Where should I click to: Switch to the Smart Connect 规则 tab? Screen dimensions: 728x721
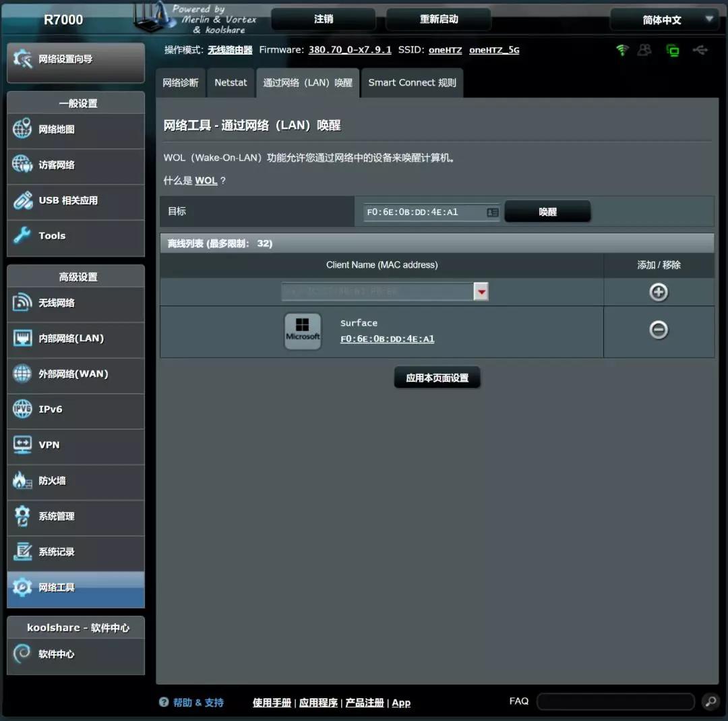coord(412,83)
